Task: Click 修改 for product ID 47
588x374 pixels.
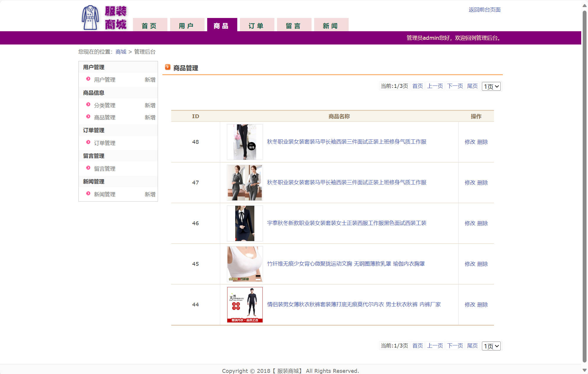Action: tap(470, 183)
